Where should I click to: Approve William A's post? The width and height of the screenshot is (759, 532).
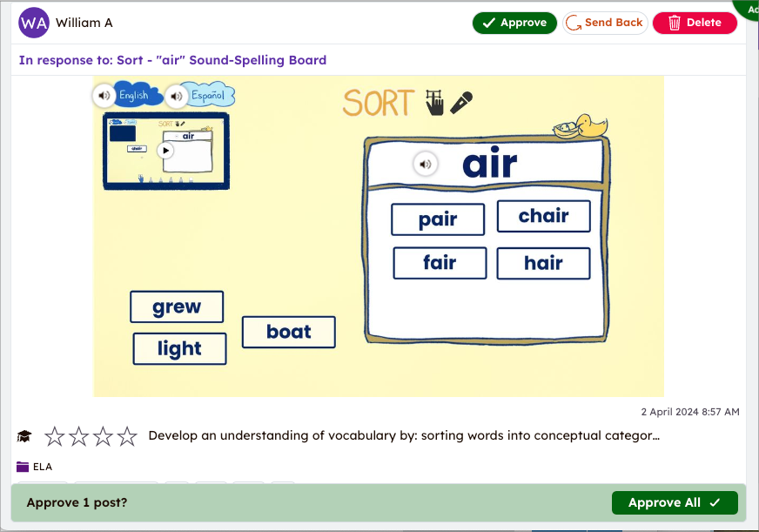coord(514,23)
